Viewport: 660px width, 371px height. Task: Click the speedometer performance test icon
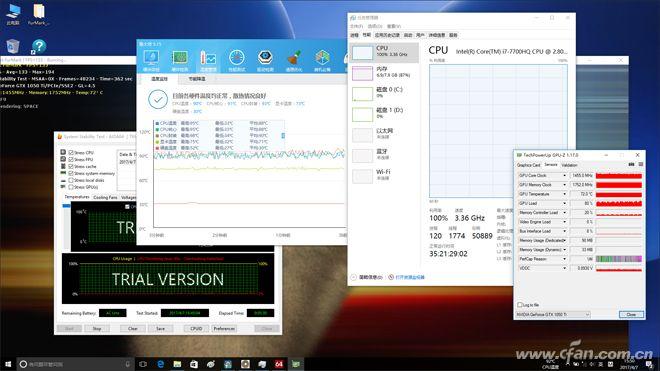pyautogui.click(x=237, y=59)
